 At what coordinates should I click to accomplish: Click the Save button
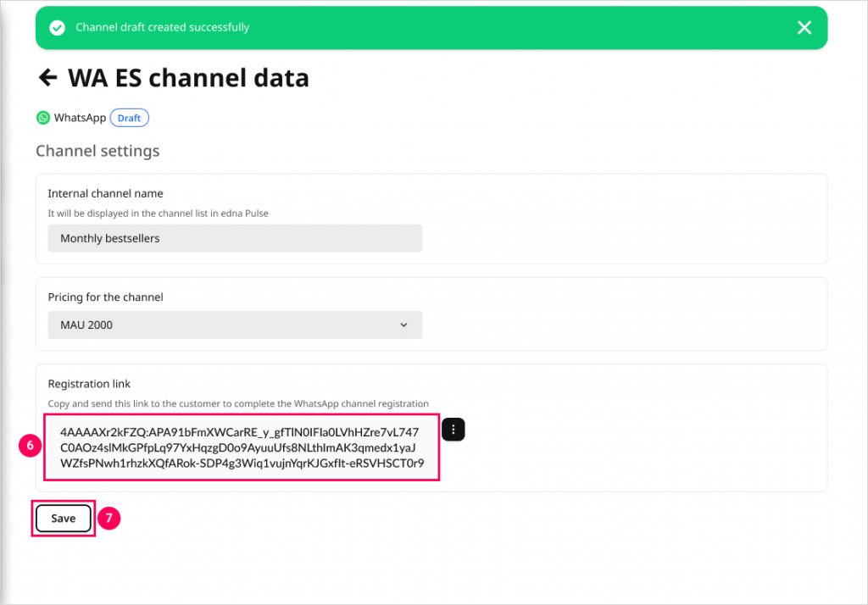64,519
